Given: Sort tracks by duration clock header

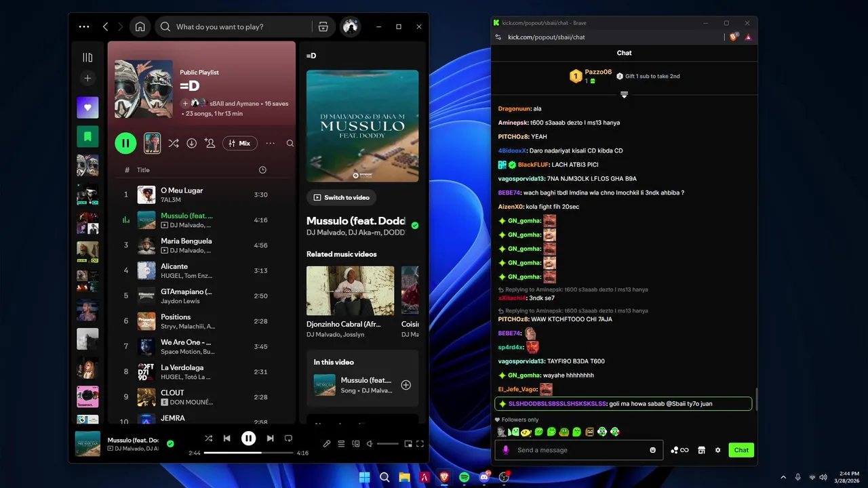Looking at the screenshot, I should 262,170.
